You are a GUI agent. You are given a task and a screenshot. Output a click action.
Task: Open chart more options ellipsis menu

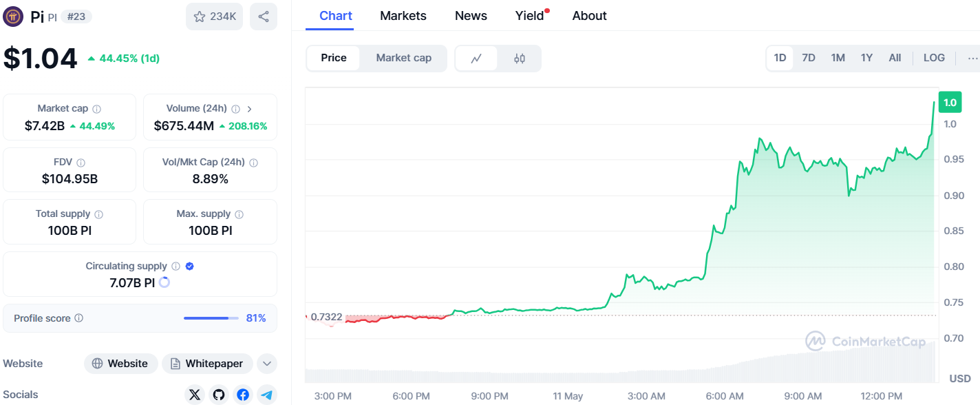coord(972,59)
